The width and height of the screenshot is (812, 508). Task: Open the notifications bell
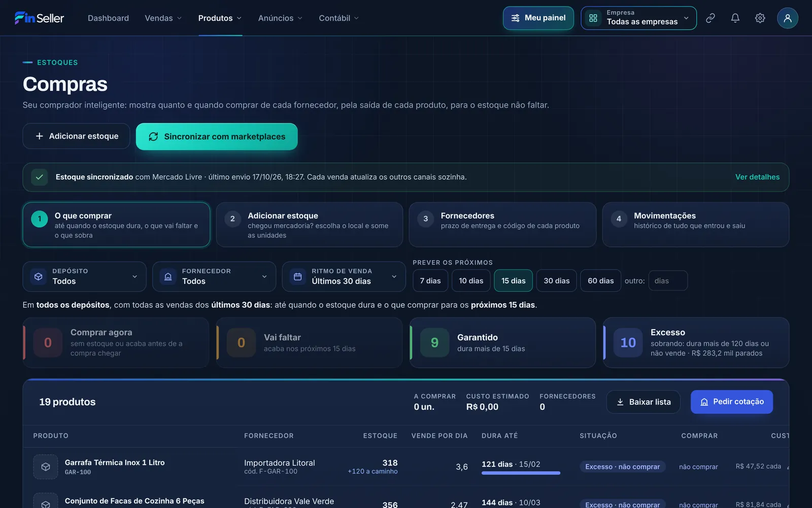pyautogui.click(x=735, y=18)
